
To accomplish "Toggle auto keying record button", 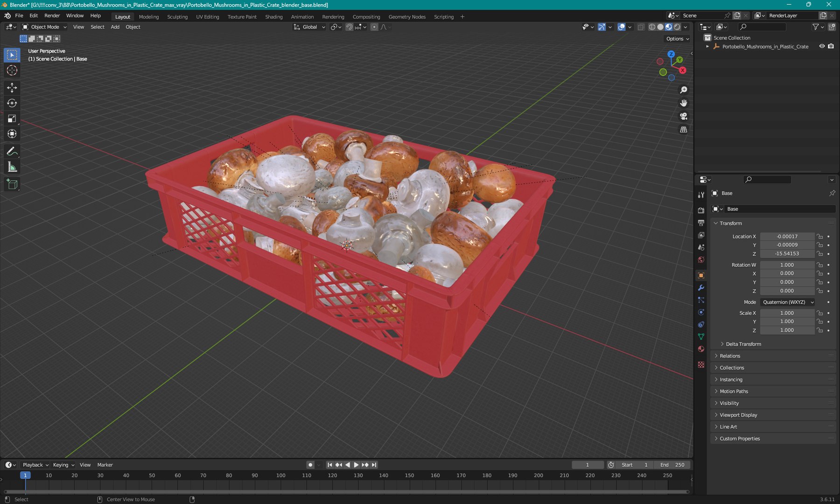I will (310, 465).
